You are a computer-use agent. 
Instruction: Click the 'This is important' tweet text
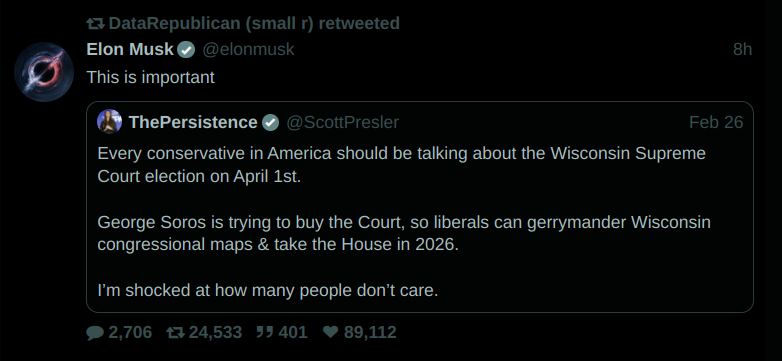pos(151,77)
